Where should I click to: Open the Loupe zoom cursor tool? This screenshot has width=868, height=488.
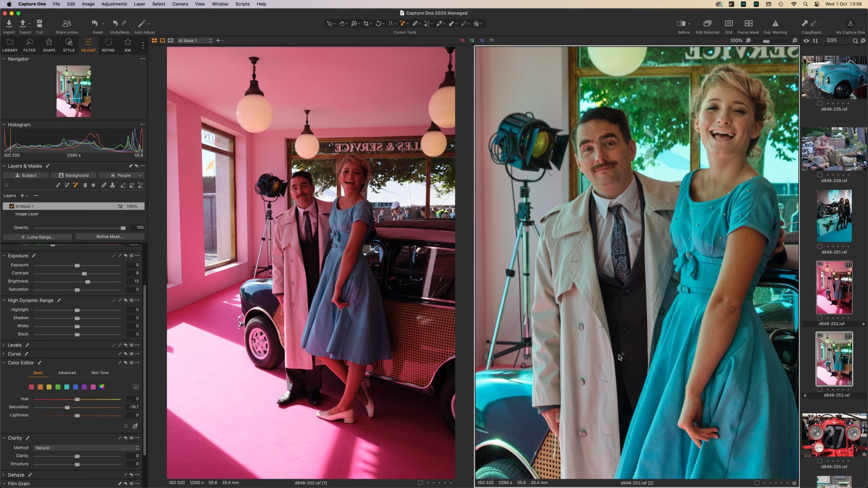tap(354, 23)
